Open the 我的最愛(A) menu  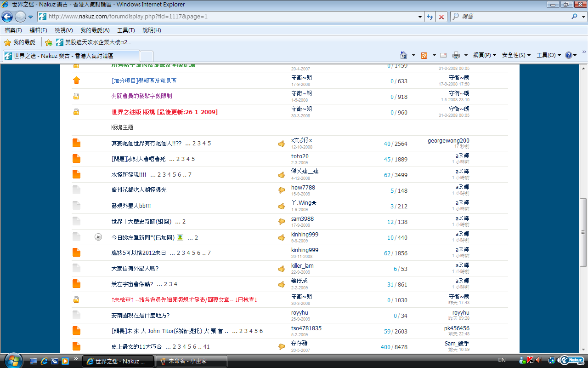coord(95,30)
